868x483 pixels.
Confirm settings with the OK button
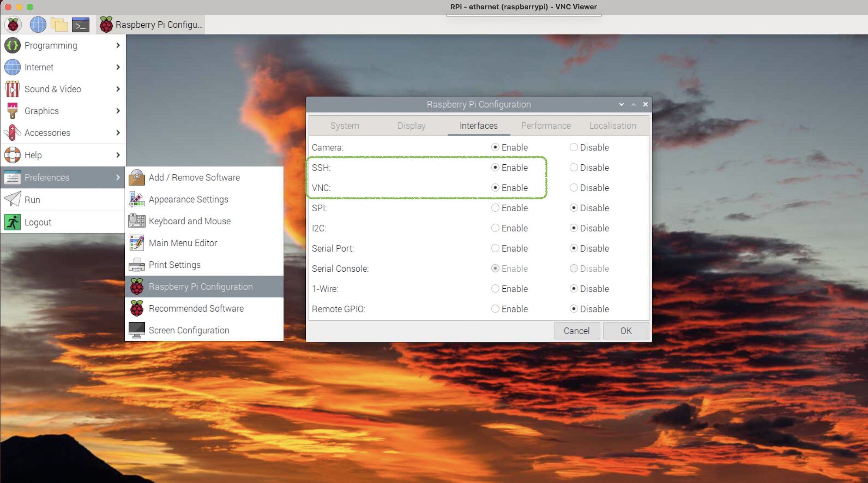[626, 331]
